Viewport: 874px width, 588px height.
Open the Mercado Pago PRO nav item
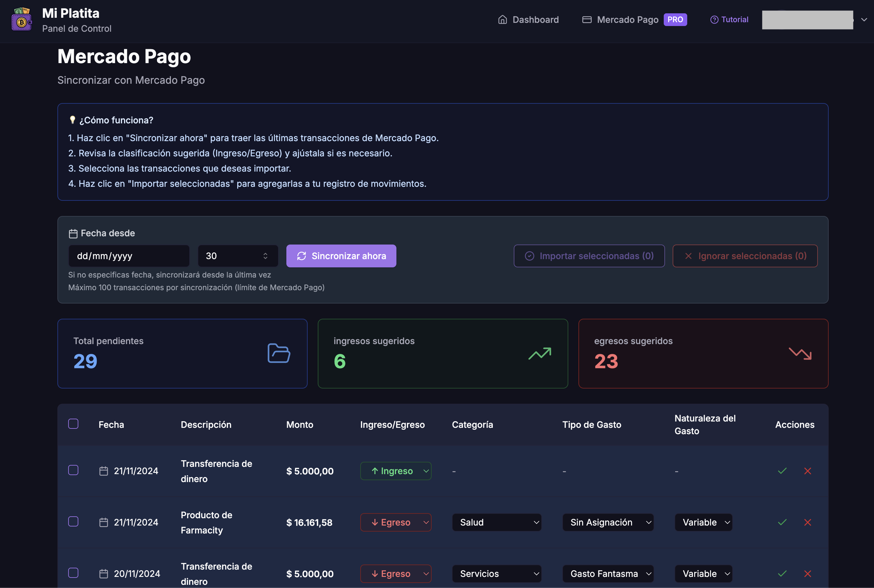coord(634,19)
